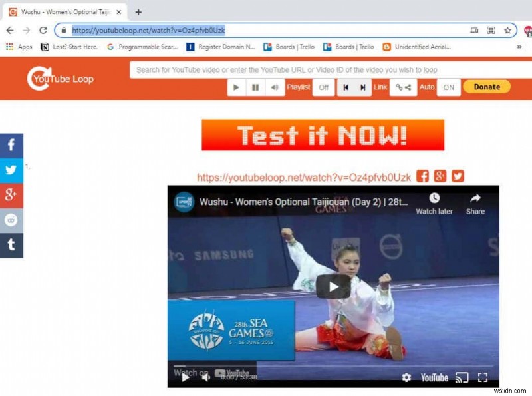This screenshot has height=396, width=532.
Task: Open the bookmarks overflow chevron
Action: coord(520,47)
